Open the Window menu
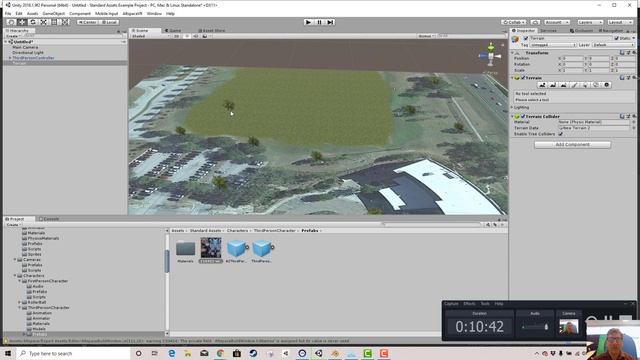This screenshot has height=360, width=640. tap(154, 13)
